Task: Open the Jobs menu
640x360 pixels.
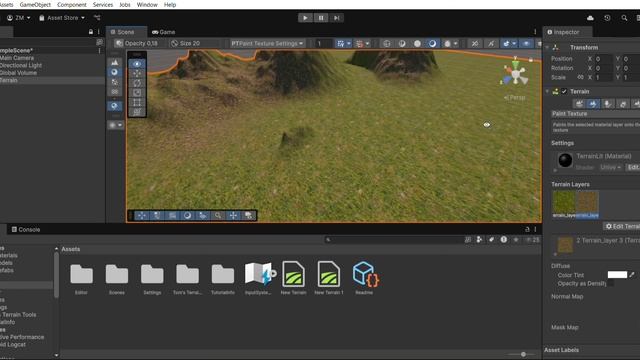Action: click(125, 4)
